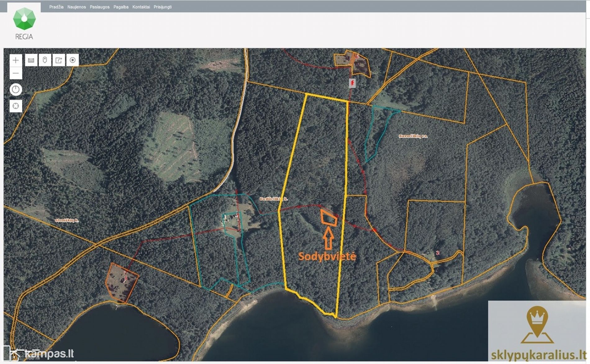This screenshot has height=364, width=590.
Task: Open Pagalba help page
Action: tap(121, 7)
